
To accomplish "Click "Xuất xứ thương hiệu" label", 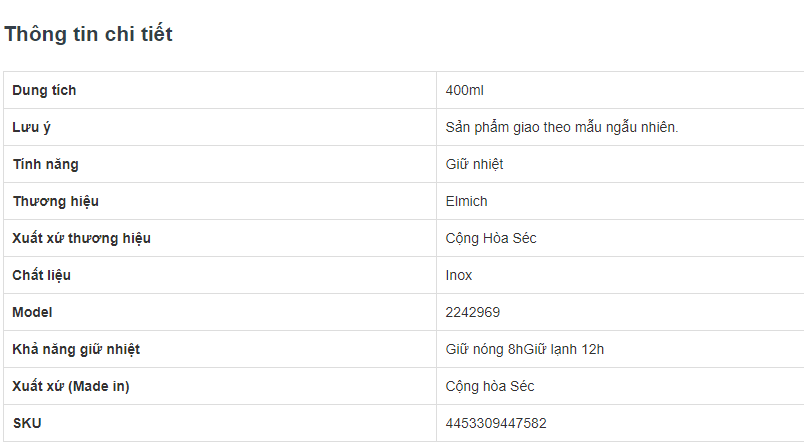I will [x=81, y=239].
